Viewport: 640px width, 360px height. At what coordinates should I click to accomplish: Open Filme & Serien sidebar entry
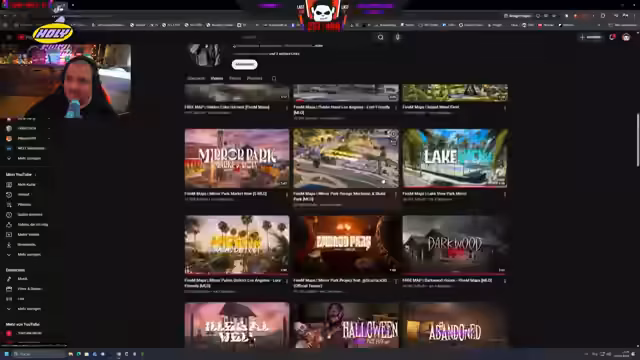[29, 289]
